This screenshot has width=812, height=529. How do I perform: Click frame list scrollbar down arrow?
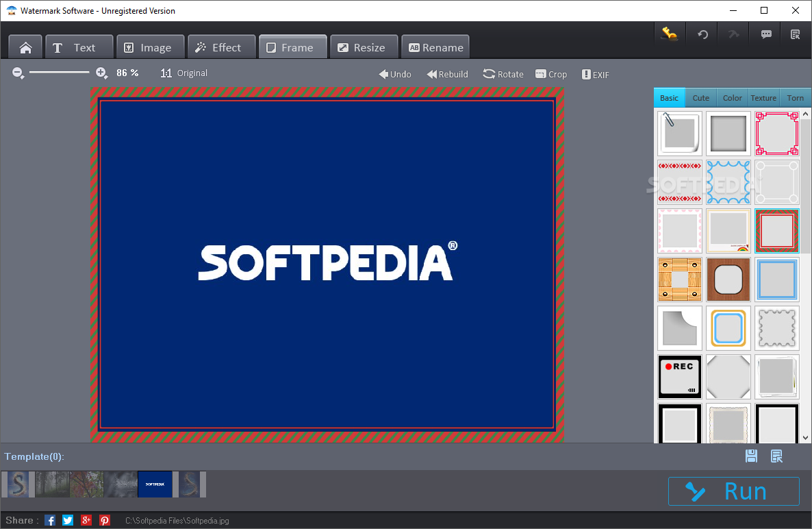click(805, 438)
